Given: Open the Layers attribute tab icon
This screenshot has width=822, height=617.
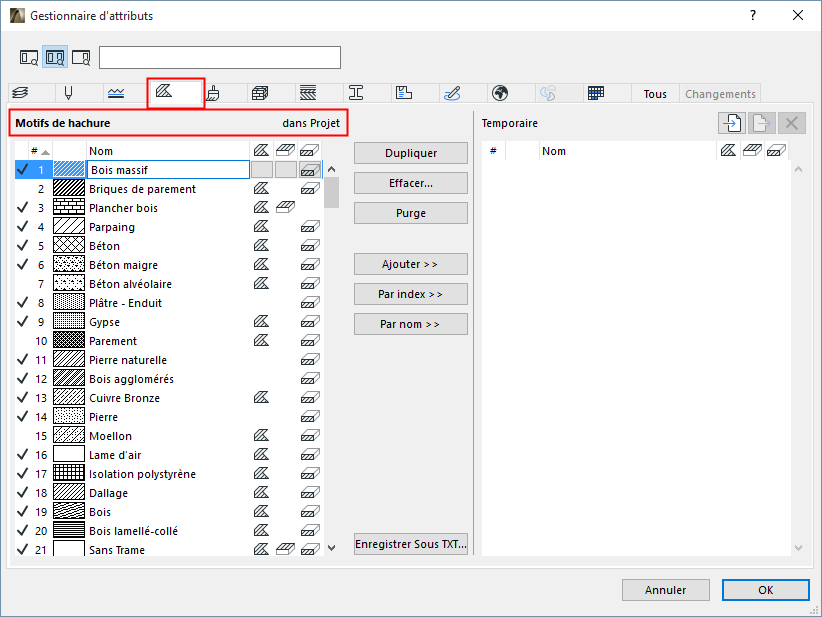Looking at the screenshot, I should [x=20, y=93].
